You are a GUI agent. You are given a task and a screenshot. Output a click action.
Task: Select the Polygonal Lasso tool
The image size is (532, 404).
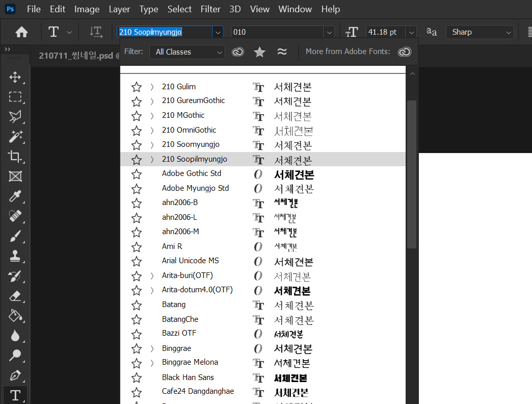point(15,116)
